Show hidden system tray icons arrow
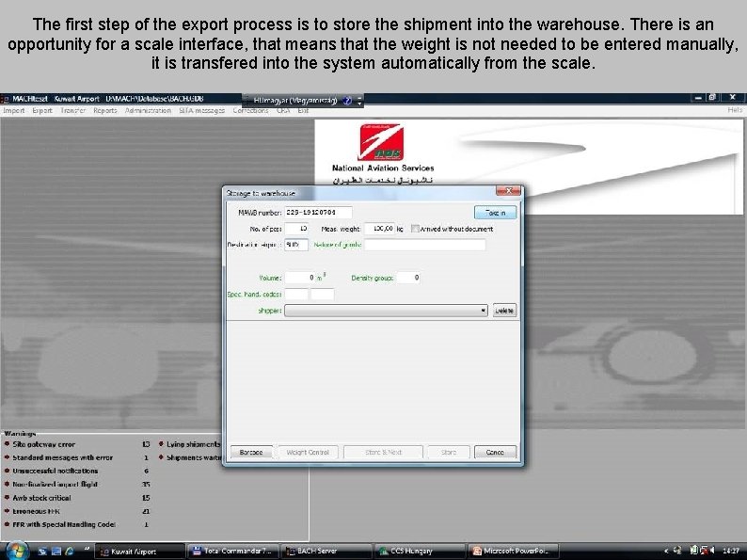The image size is (747, 560). [x=666, y=551]
